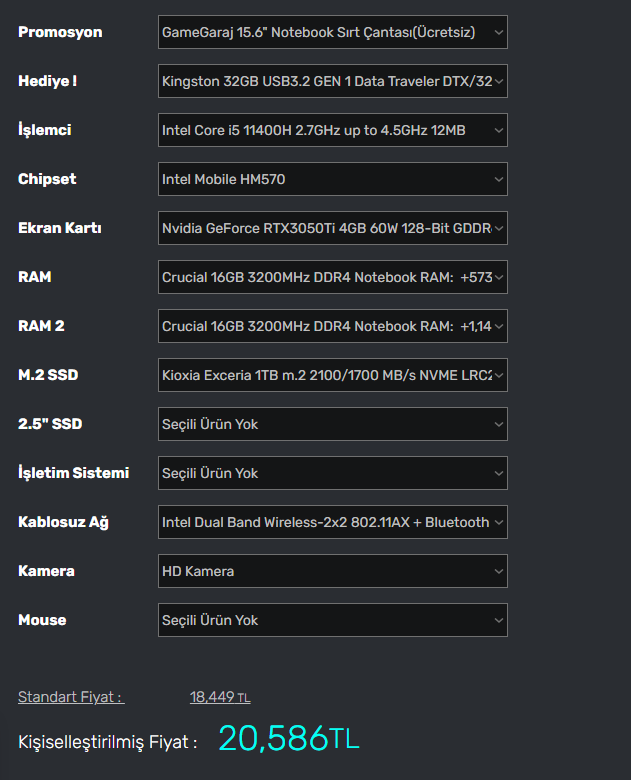This screenshot has width=631, height=780.
Task: Open the Kablosuz Ağ dropdown
Action: pos(332,522)
